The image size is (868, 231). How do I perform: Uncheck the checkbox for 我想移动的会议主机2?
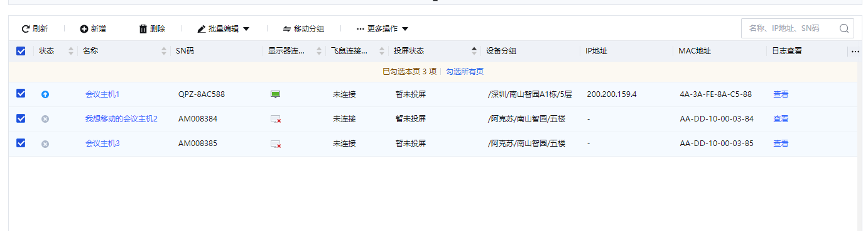click(x=21, y=118)
